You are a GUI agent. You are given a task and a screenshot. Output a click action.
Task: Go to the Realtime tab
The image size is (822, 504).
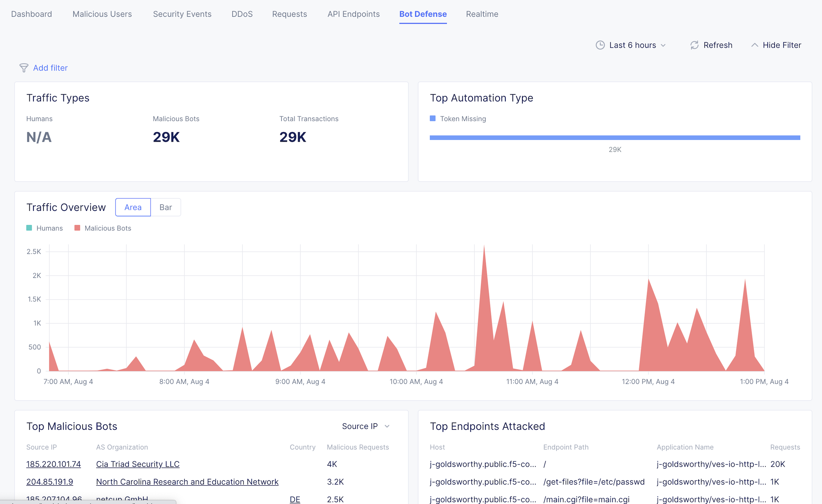coord(482,14)
